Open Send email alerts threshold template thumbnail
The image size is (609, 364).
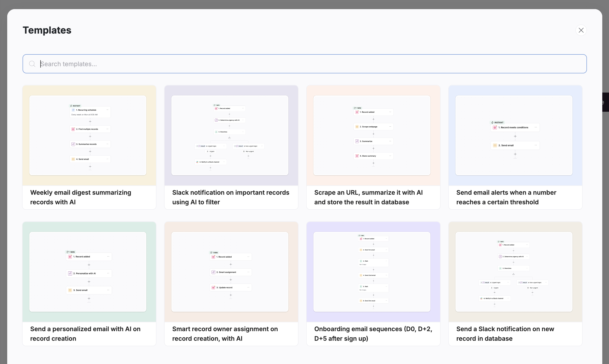[514, 135]
